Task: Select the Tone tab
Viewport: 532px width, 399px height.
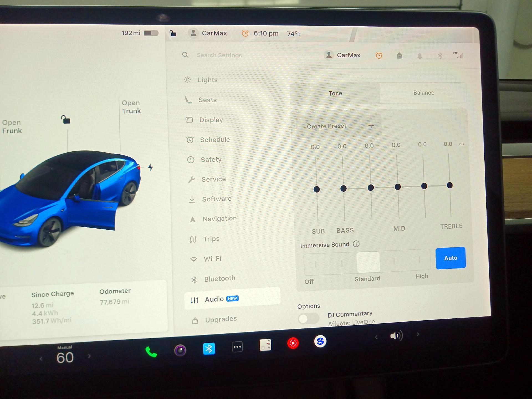Action: [x=335, y=93]
